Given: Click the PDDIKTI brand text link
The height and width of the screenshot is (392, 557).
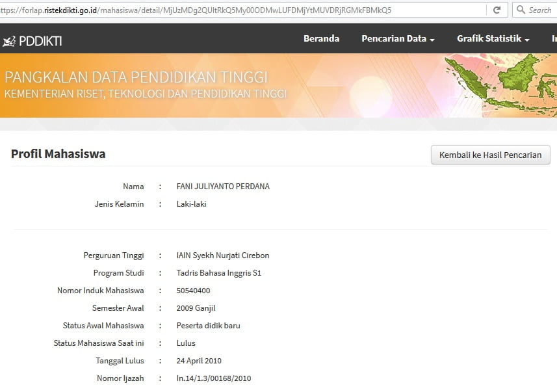Looking at the screenshot, I should [x=40, y=41].
